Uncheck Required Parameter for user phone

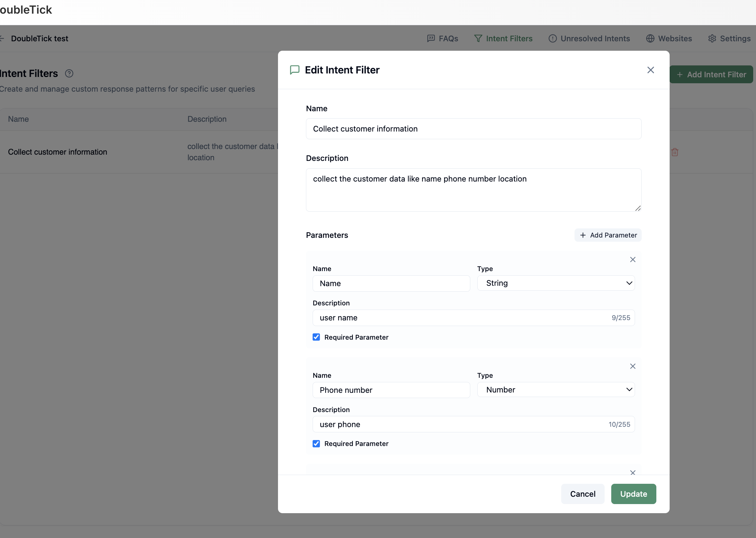pos(316,444)
